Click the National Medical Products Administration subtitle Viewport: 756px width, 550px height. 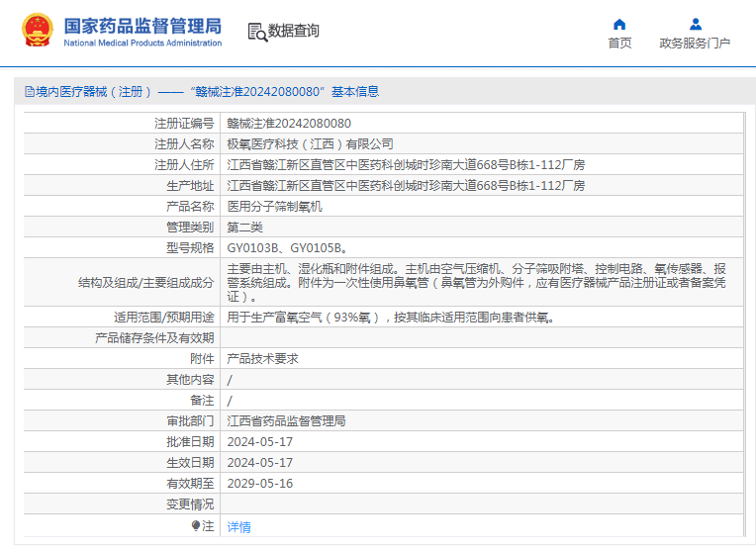tap(142, 43)
